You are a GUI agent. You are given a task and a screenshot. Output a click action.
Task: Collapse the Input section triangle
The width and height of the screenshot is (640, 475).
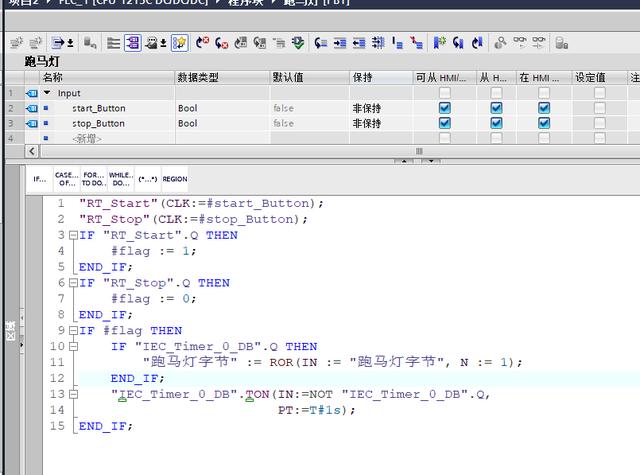[47, 93]
